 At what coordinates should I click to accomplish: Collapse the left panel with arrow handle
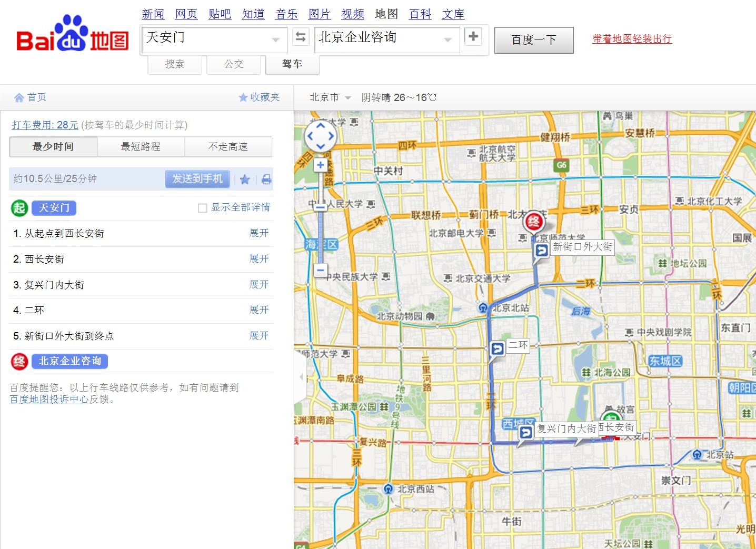point(302,377)
